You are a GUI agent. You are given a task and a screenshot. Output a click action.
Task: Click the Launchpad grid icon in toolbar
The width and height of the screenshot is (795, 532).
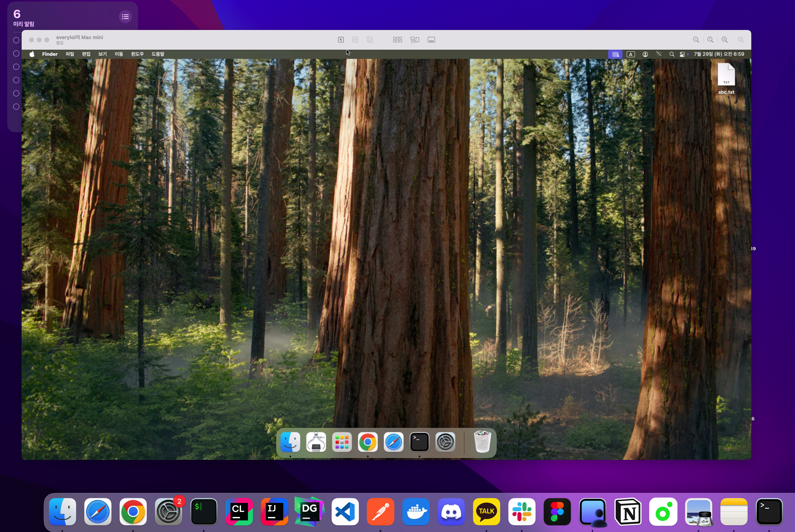pos(397,40)
